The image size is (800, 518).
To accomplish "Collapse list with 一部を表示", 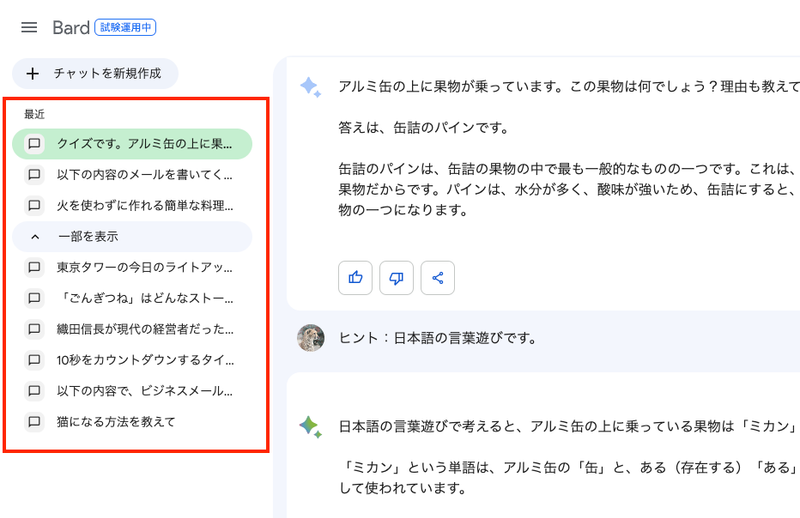I will pos(132,236).
